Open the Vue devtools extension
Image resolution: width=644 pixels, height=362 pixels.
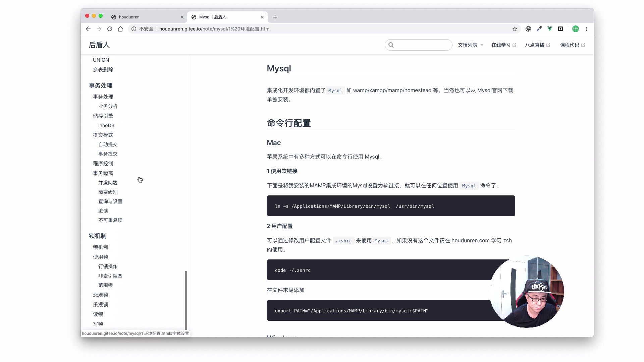coord(550,29)
